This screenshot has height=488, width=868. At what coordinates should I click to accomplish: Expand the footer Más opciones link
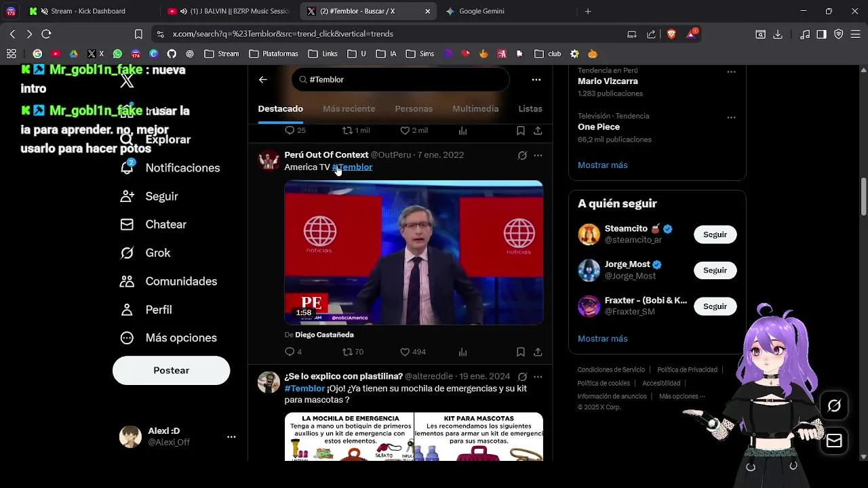(x=682, y=396)
